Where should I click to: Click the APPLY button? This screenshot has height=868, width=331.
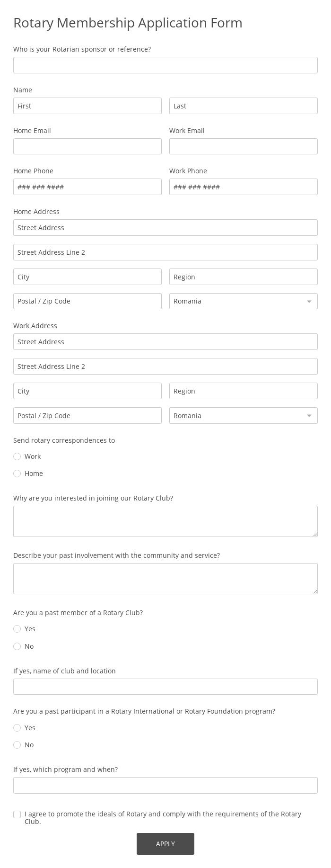pos(165,843)
